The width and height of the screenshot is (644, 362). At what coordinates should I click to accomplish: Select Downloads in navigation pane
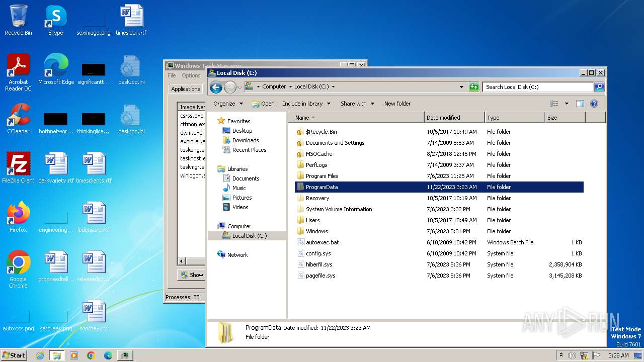(246, 140)
